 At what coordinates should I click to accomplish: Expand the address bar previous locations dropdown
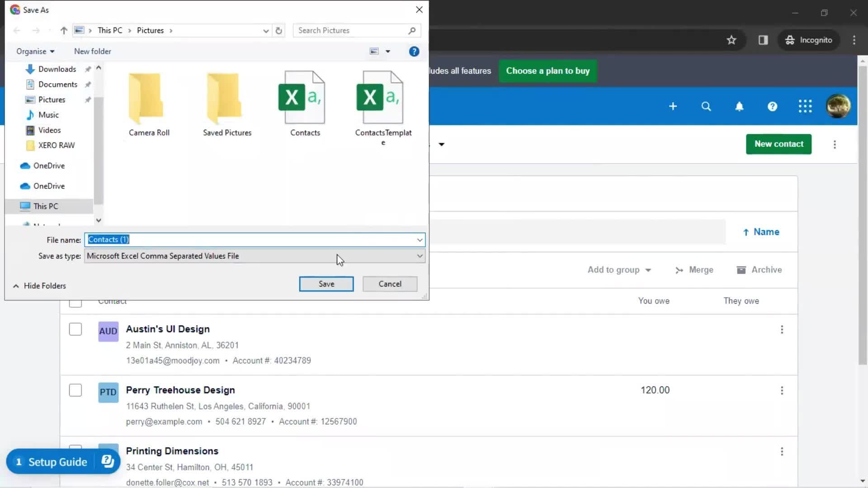point(265,30)
